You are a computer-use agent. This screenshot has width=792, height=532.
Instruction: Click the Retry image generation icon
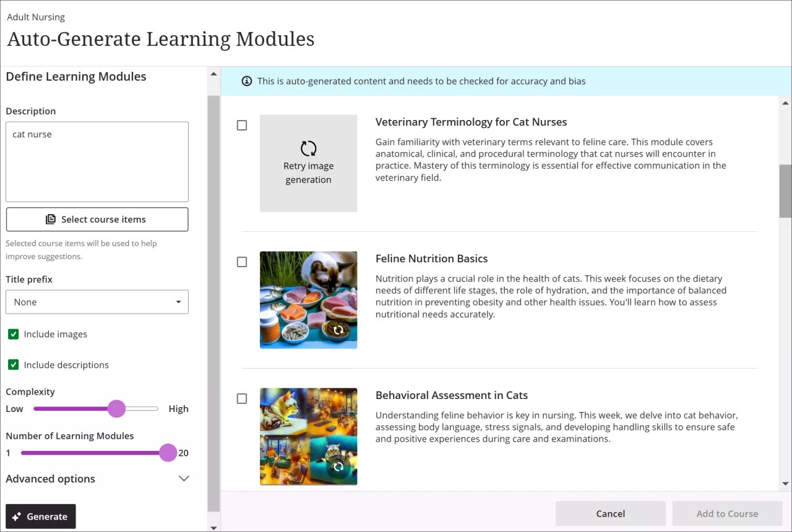click(x=308, y=148)
